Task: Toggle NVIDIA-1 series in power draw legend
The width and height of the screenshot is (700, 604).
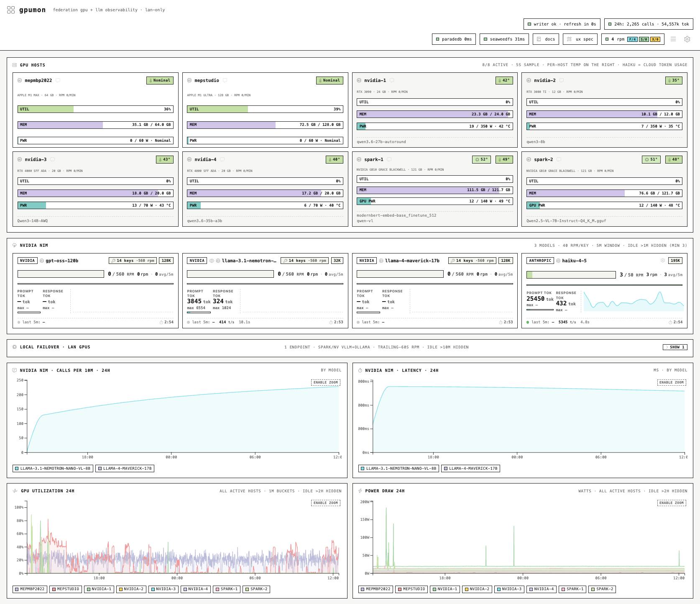Action: tap(445, 589)
